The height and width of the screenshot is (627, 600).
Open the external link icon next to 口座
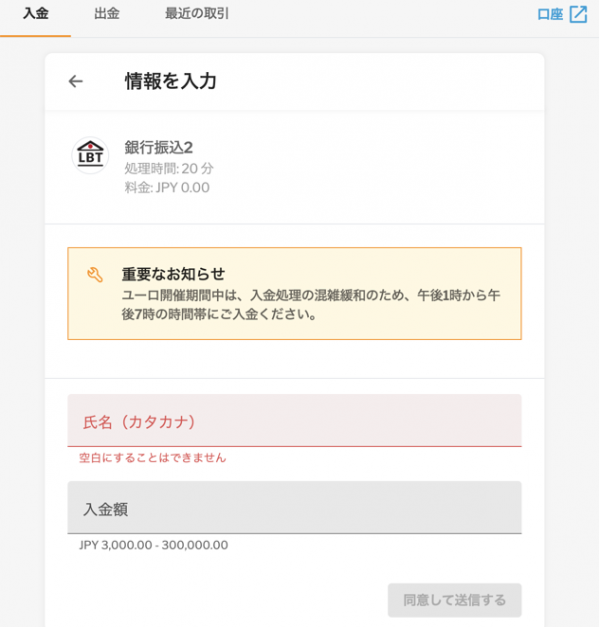point(578,14)
